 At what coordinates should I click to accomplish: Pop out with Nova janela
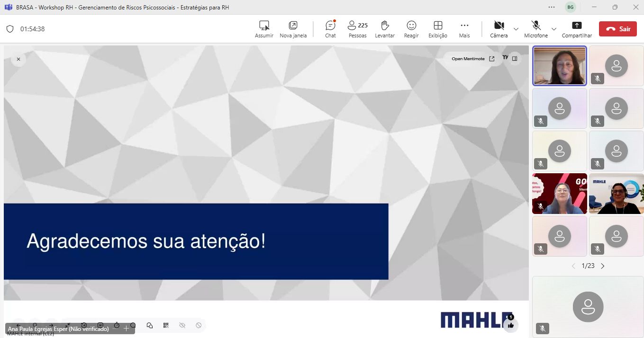tap(293, 29)
